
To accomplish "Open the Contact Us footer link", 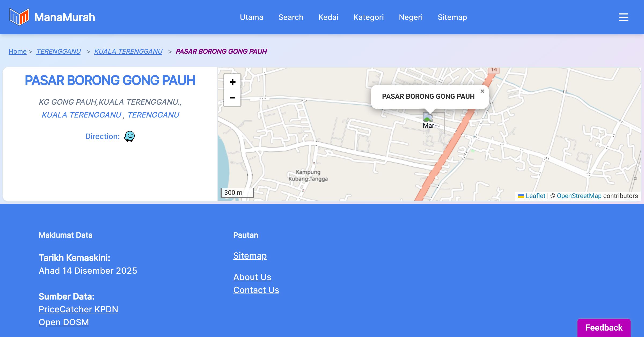I will click(x=256, y=290).
